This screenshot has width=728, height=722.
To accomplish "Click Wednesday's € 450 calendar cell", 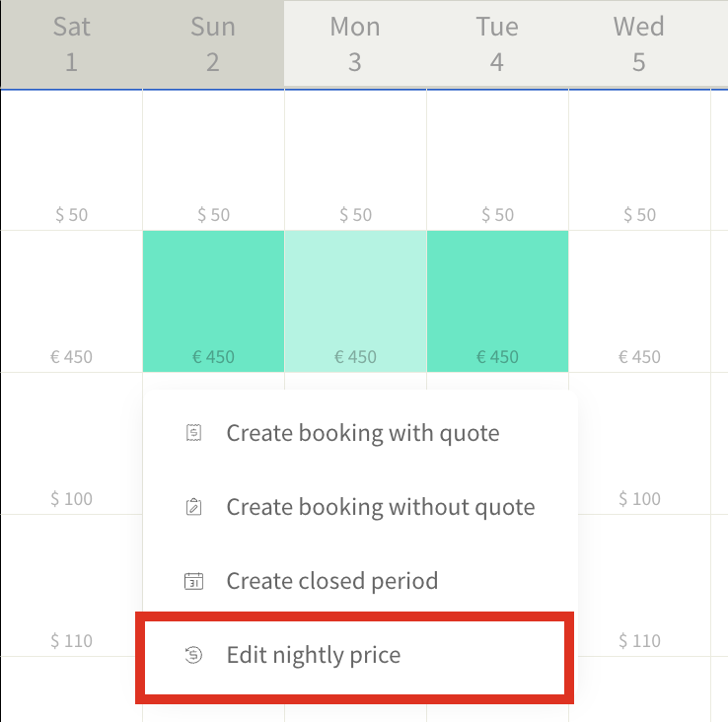I will pyautogui.click(x=639, y=301).
